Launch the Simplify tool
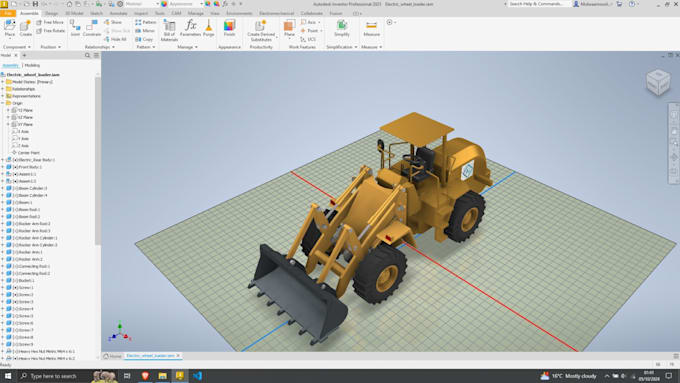 coord(342,29)
